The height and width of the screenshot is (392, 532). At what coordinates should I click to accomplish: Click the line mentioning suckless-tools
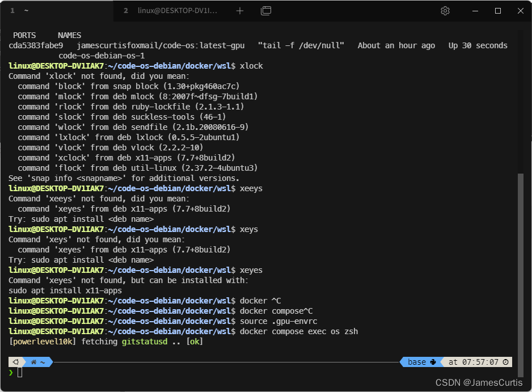point(122,117)
